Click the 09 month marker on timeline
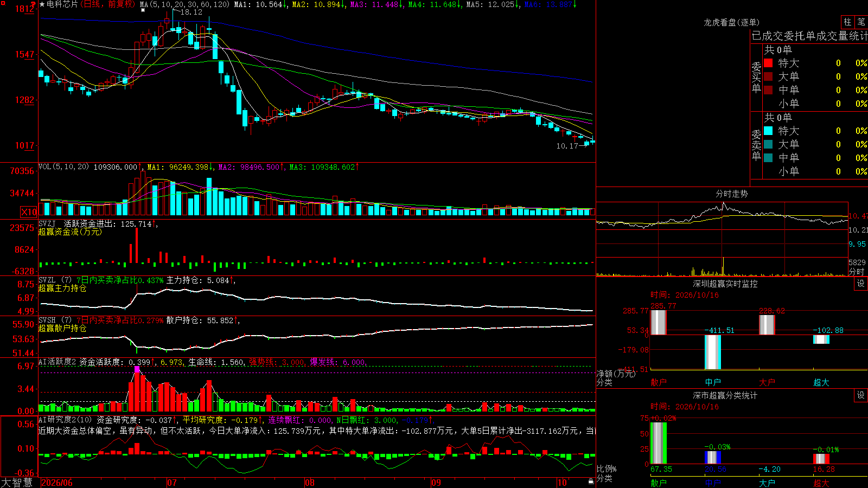Screen dimensions: 868x488 click(436, 483)
